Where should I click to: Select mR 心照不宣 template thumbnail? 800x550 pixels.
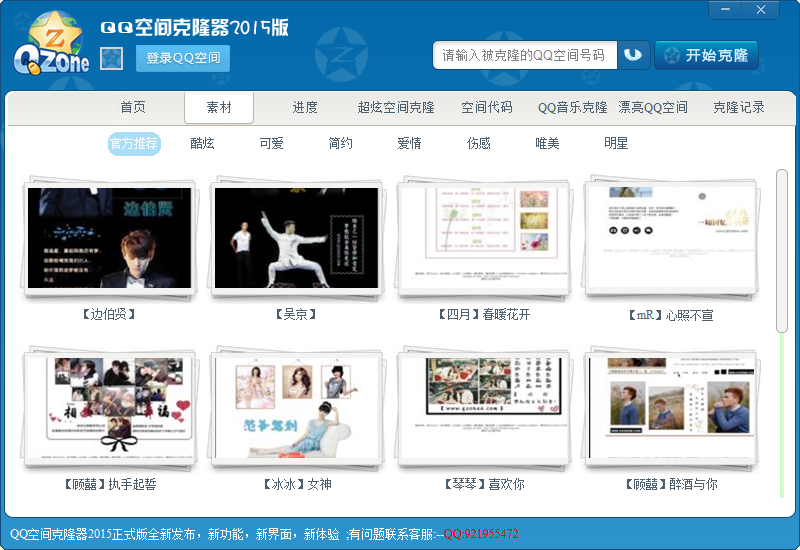pos(671,238)
